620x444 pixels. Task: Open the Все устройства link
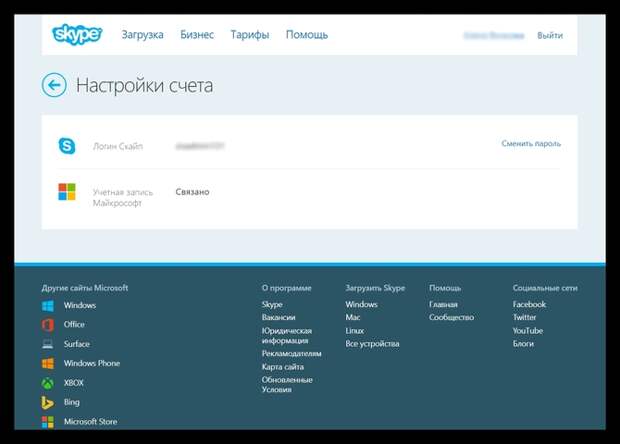(x=372, y=344)
